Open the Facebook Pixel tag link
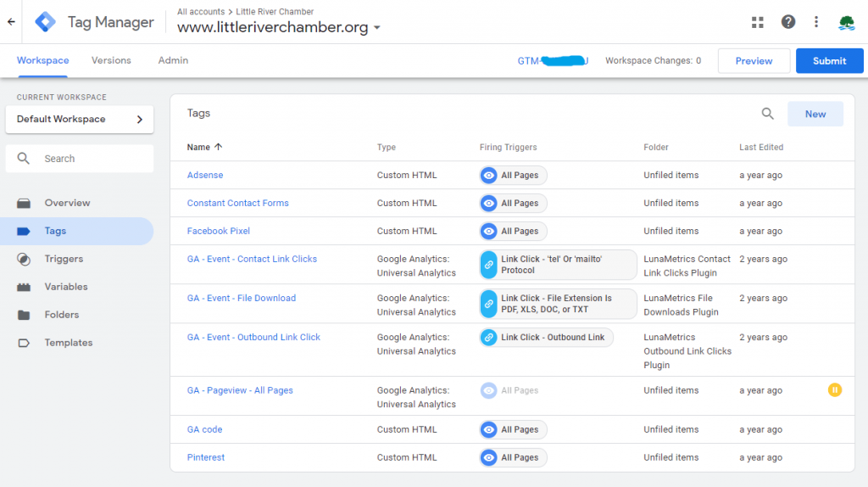The width and height of the screenshot is (868, 487). [218, 231]
